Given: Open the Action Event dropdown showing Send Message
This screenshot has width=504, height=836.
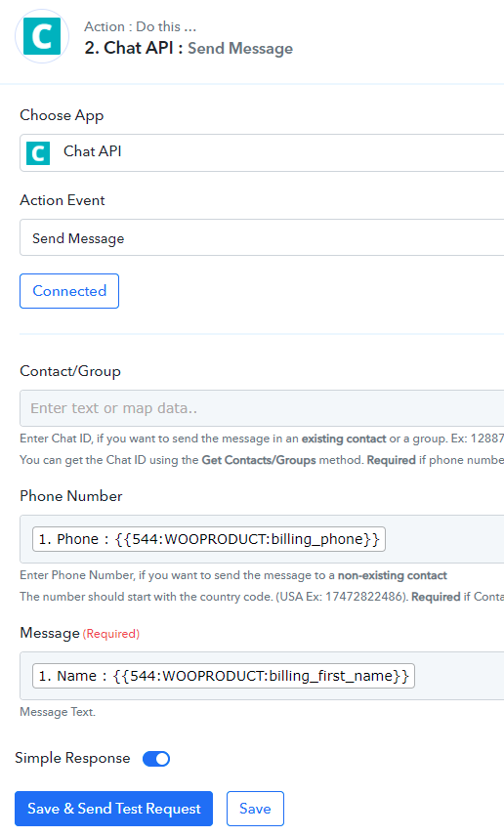Looking at the screenshot, I should pyautogui.click(x=262, y=237).
